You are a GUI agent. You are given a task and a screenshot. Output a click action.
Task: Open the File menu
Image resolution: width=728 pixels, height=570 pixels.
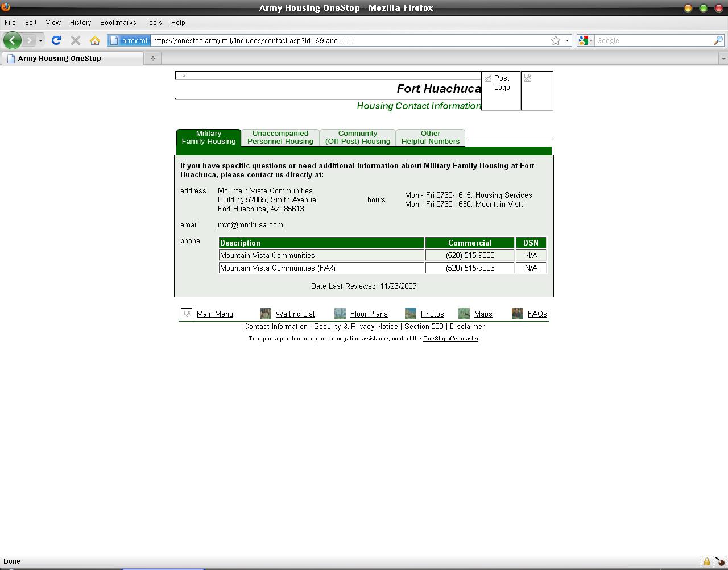point(10,23)
